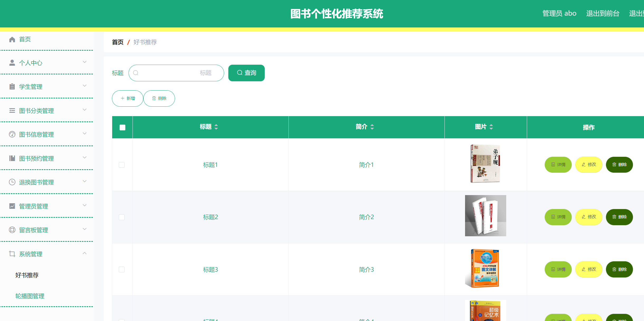Select the 个人中心 person icon
Viewport: 644px width, 321px height.
coord(12,63)
